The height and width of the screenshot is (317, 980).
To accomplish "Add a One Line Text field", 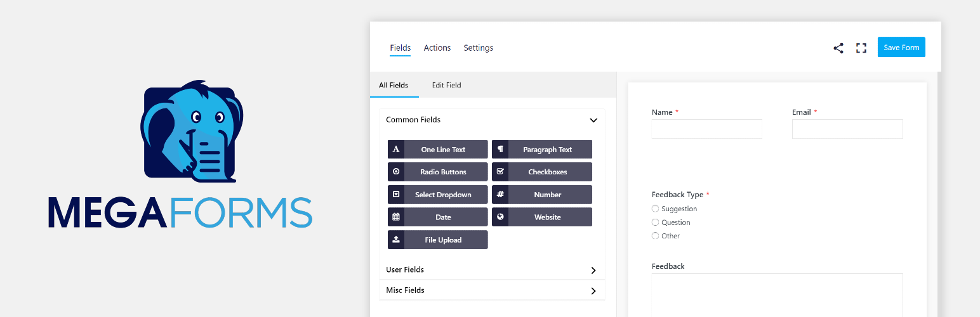I will pos(438,150).
